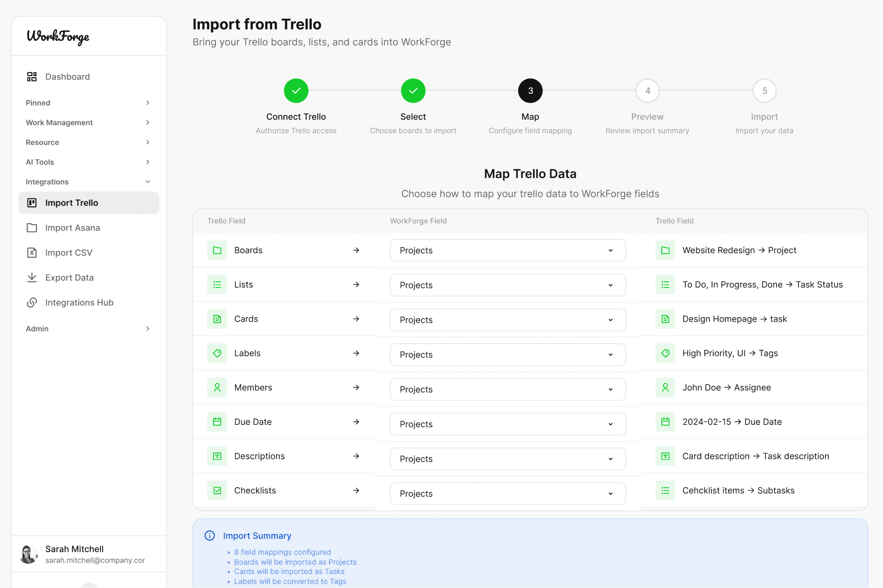Click the info icon beside Import Summary
883x588 pixels.
(209, 535)
